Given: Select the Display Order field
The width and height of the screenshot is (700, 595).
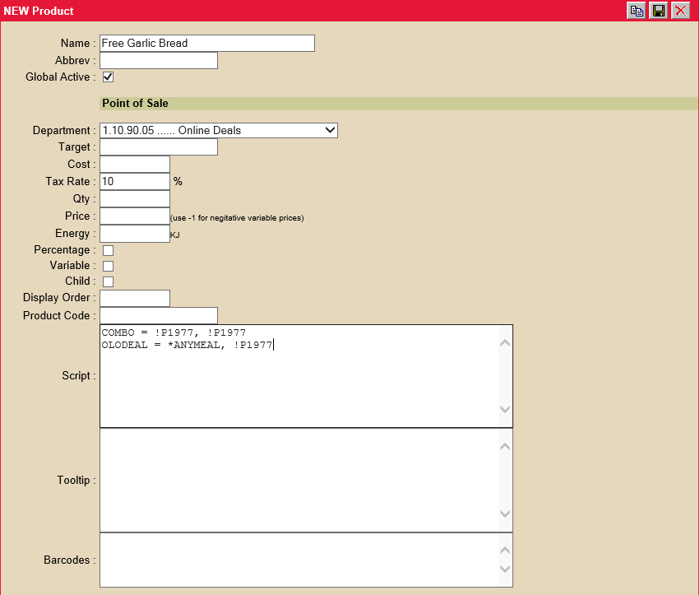Looking at the screenshot, I should pos(135,298).
